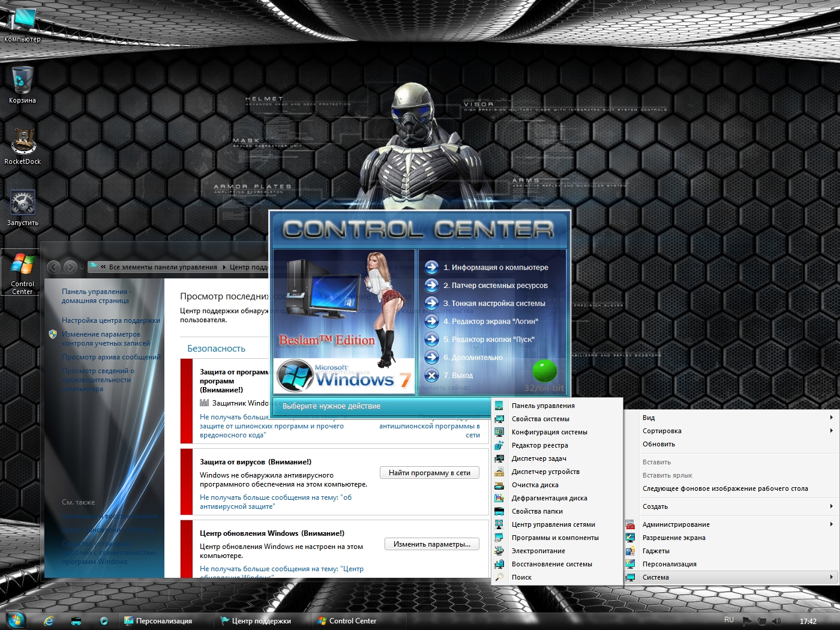This screenshot has width=840, height=630.
Task: Click the Action Center flag tray icon
Action: point(747,621)
